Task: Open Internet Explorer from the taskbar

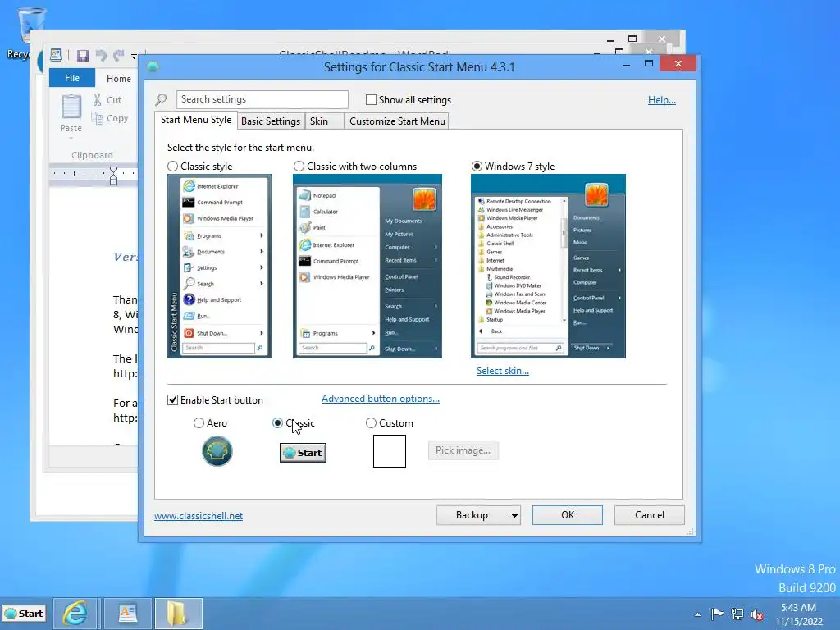Action: pos(76,614)
